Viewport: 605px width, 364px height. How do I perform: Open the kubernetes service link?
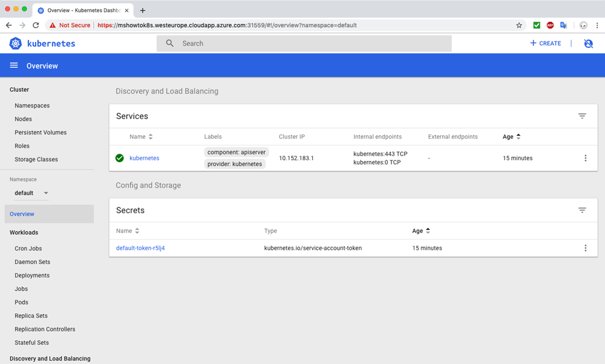(144, 158)
